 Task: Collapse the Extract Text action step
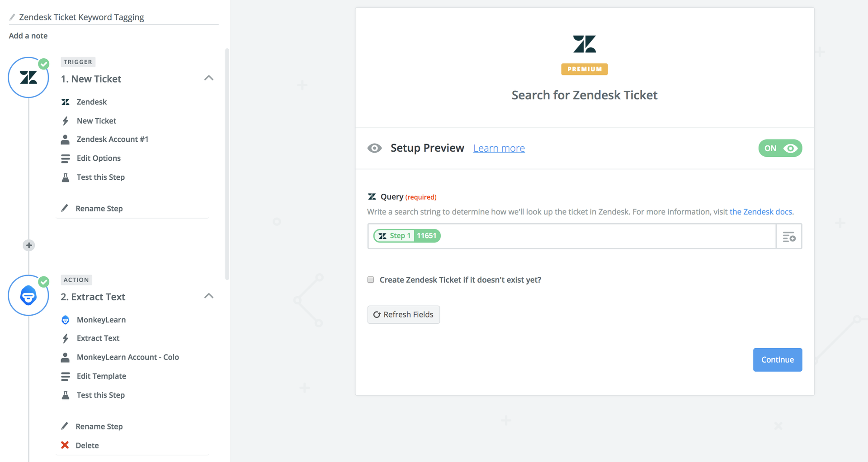208,296
